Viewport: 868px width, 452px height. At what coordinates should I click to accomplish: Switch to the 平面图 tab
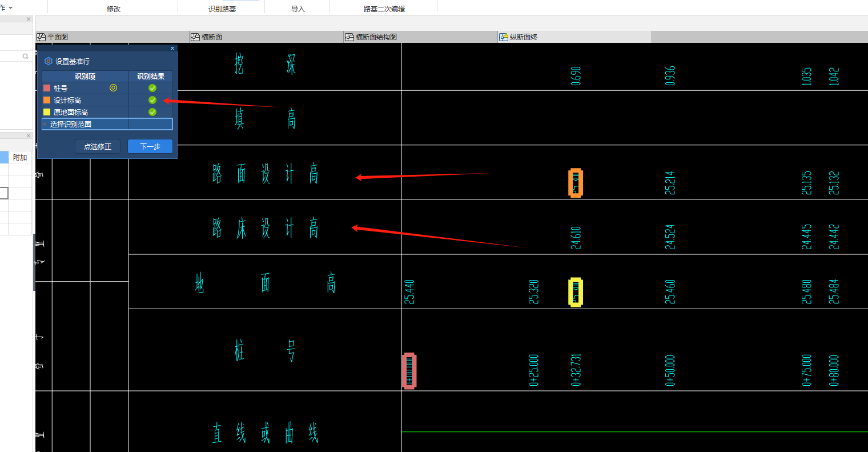(x=112, y=37)
